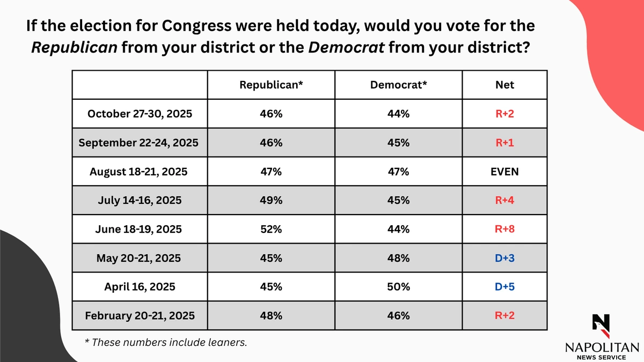The image size is (644, 362).
Task: Select the May 20-21, 2025 row label
Action: pos(139,258)
